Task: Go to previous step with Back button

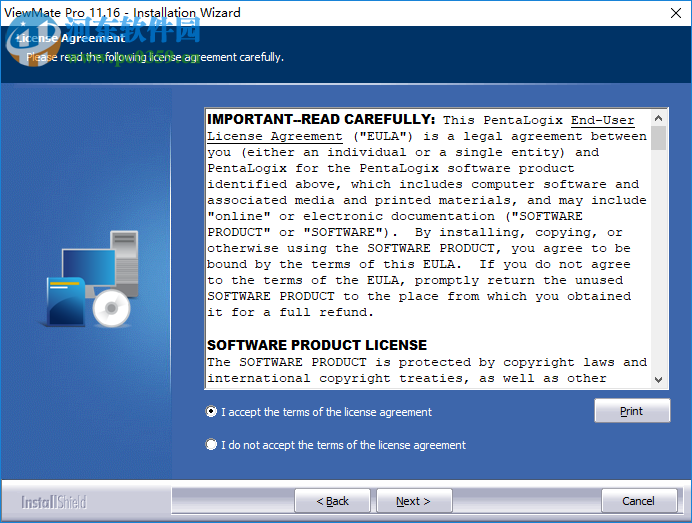Action: click(332, 501)
